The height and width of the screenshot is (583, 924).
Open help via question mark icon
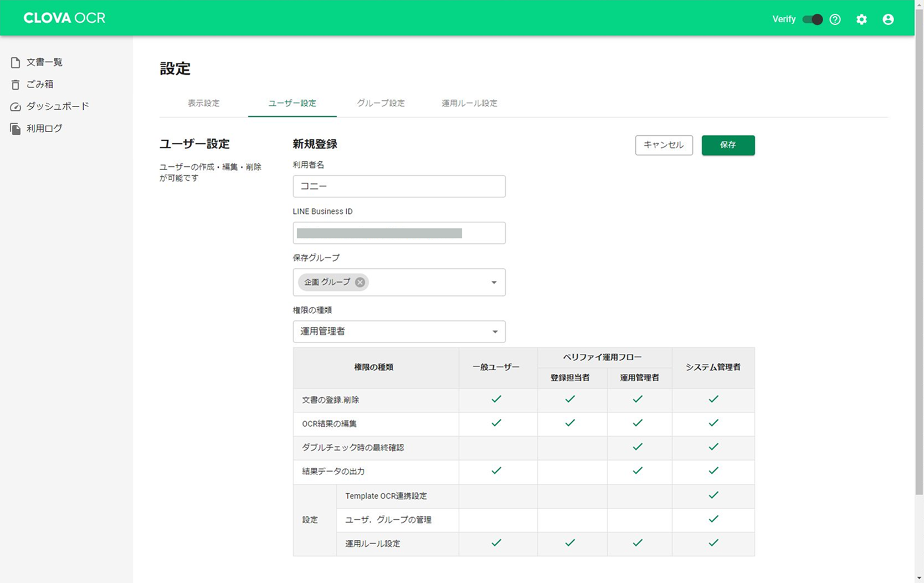point(835,19)
